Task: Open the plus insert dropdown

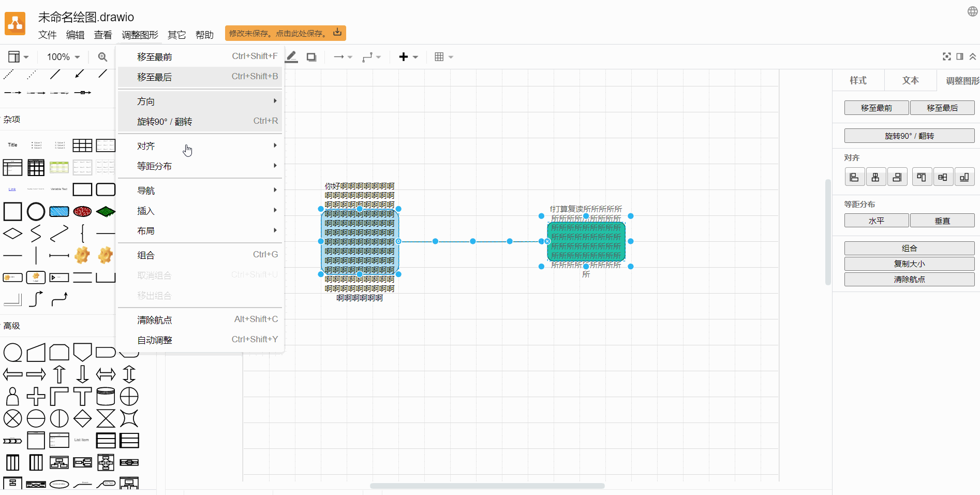Action: [x=408, y=57]
